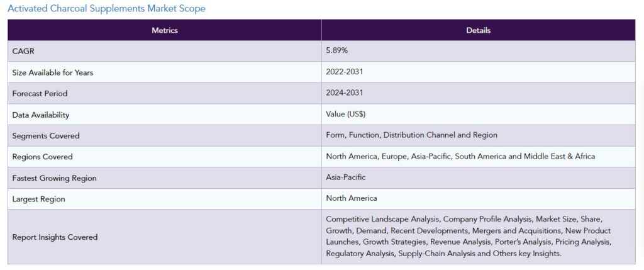This screenshot has height=270, width=644.
Task: Click the 'Largest Region' label
Action: point(38,200)
